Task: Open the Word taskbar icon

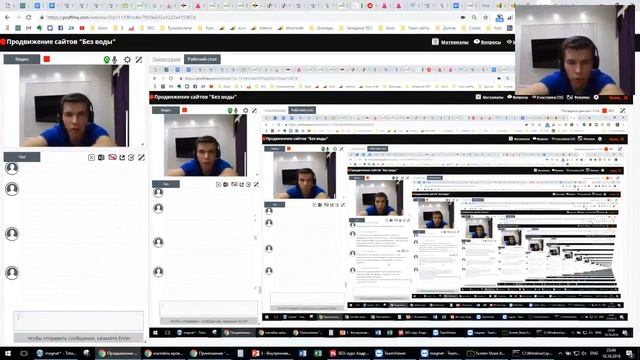Action: (x=302, y=353)
